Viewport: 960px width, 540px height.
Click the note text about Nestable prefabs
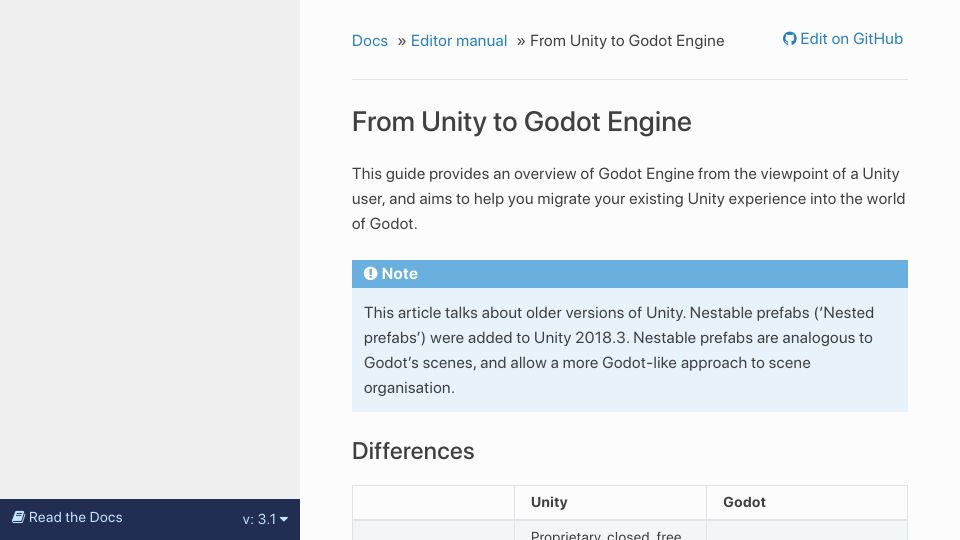(x=618, y=350)
